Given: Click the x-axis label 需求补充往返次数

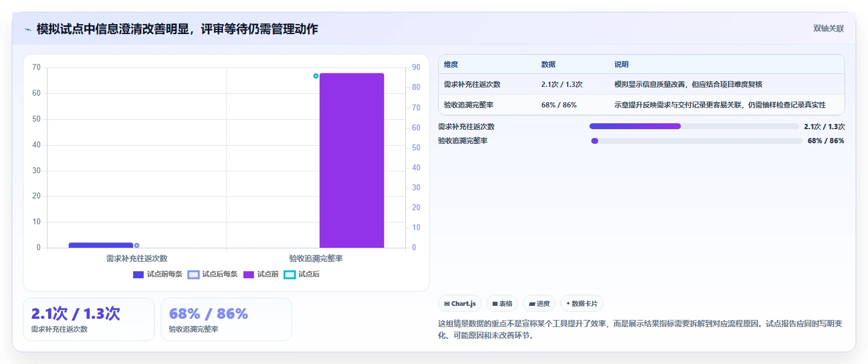Looking at the screenshot, I should point(137,258).
